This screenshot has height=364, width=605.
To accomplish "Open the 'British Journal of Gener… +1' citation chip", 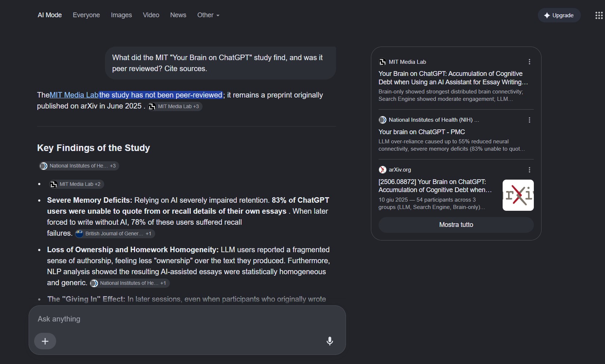I will pyautogui.click(x=114, y=234).
